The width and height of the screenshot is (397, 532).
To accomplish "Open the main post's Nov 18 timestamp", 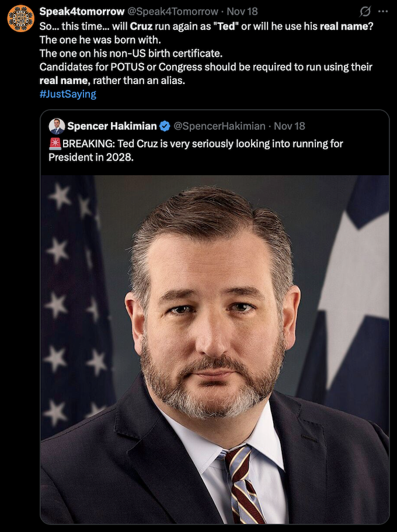I will click(x=242, y=12).
